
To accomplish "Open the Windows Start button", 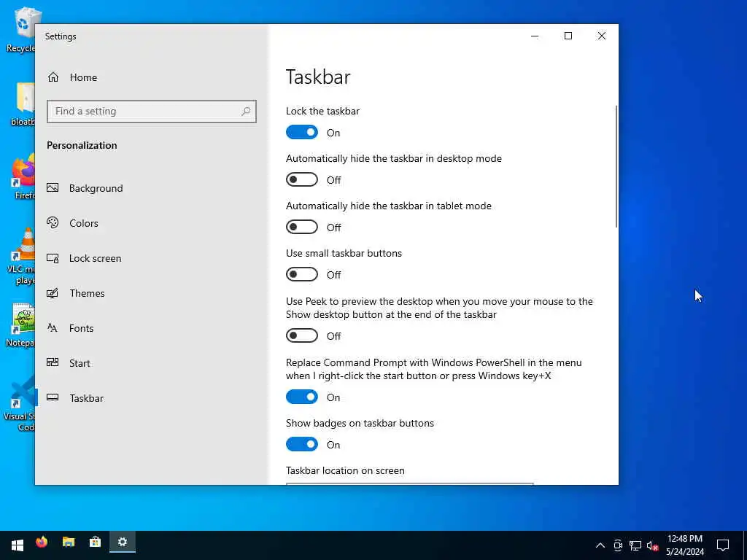I will tap(18, 545).
